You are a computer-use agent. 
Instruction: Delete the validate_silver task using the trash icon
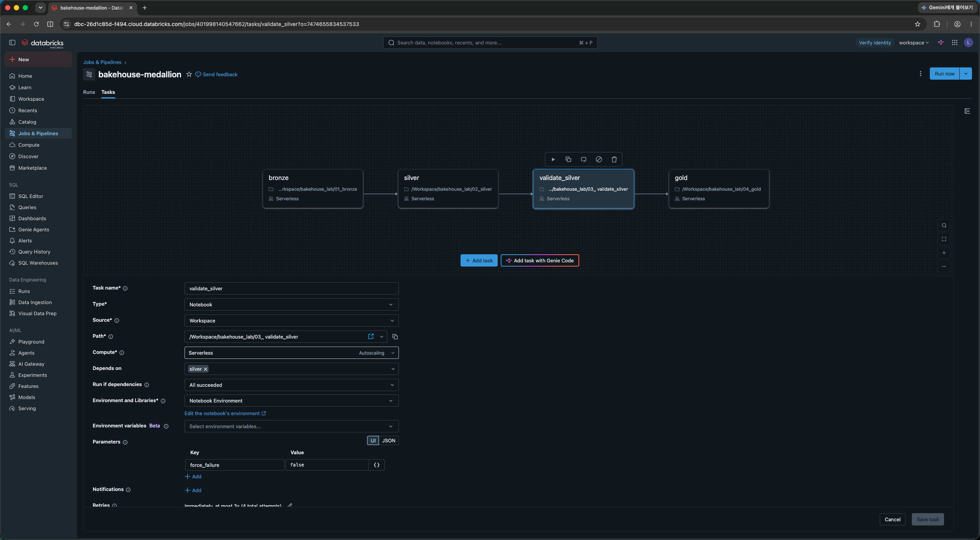614,159
